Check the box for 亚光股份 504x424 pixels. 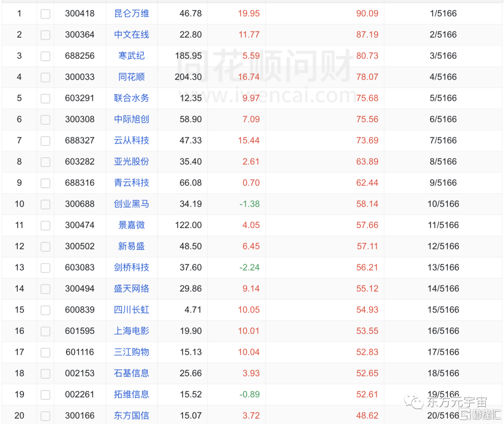tap(45, 162)
